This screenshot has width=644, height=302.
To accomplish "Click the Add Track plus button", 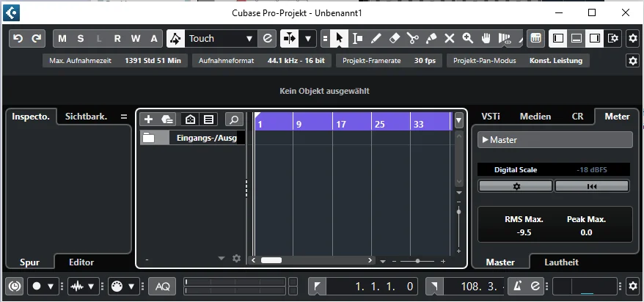I will point(148,119).
